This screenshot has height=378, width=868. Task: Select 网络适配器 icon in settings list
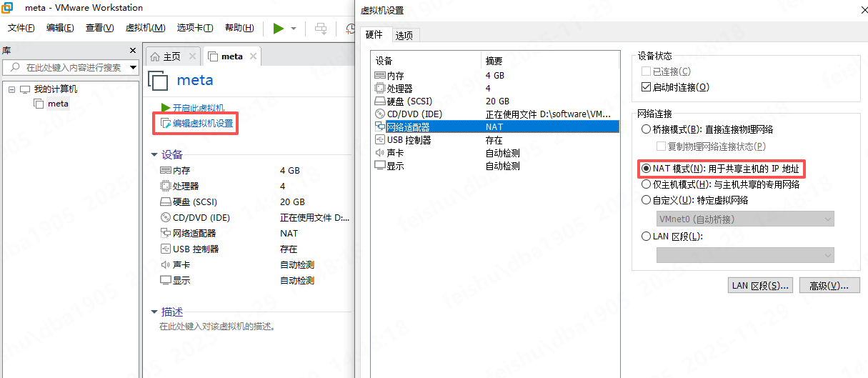click(380, 127)
